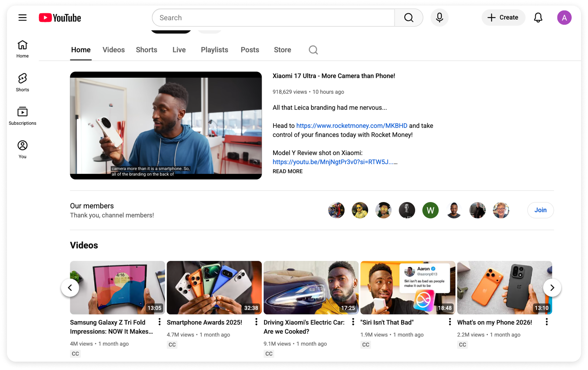The image size is (588, 370).
Task: Click the YouTube logo
Action: [x=59, y=17]
